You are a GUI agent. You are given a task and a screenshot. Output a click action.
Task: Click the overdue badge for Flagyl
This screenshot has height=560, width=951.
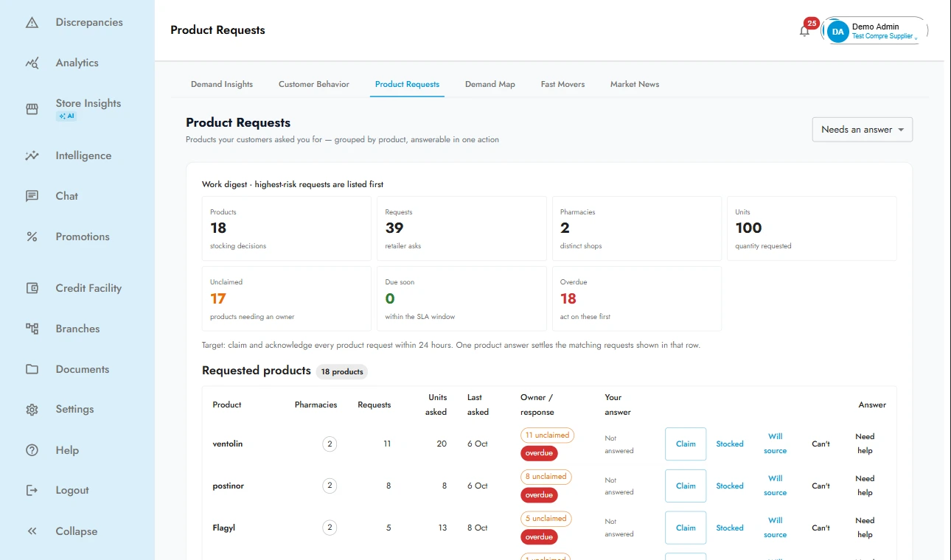click(x=539, y=537)
